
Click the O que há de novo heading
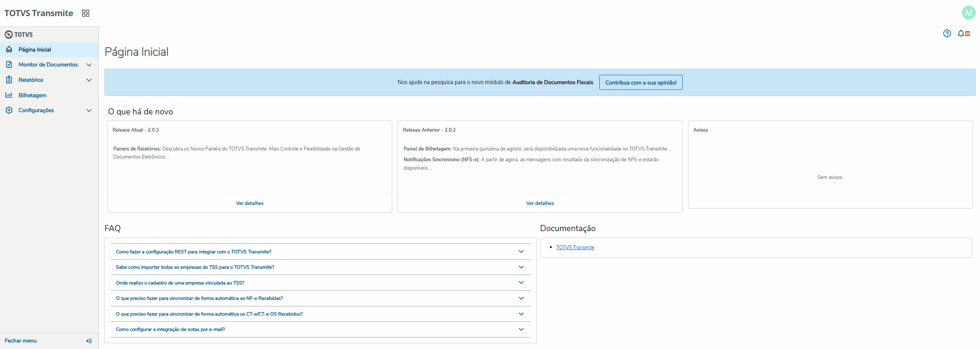[x=140, y=111]
